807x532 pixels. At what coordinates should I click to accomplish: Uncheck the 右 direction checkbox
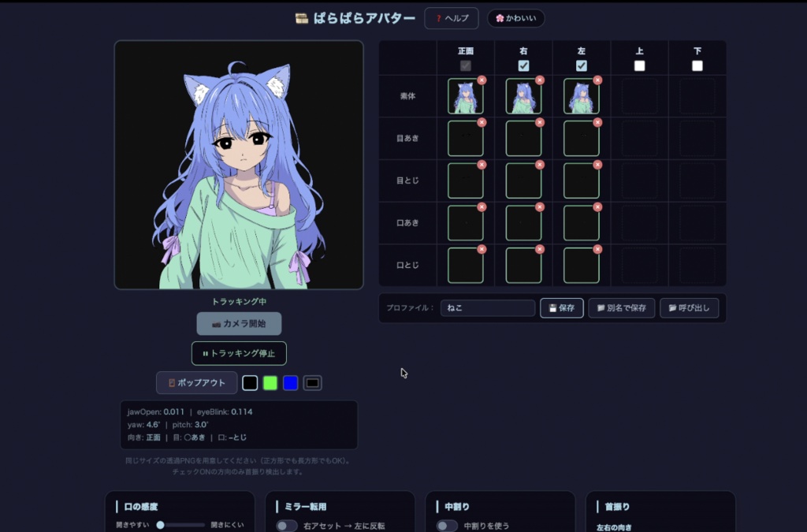[x=523, y=66]
